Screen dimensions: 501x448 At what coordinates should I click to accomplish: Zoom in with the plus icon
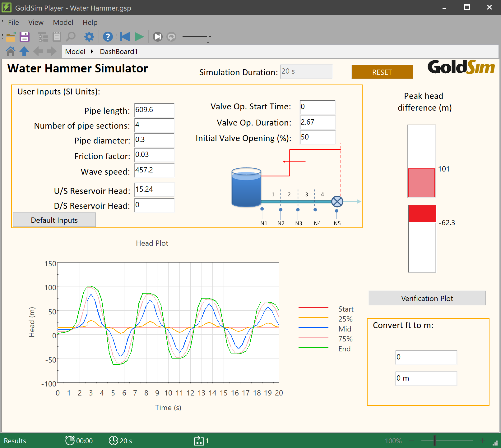(x=483, y=441)
